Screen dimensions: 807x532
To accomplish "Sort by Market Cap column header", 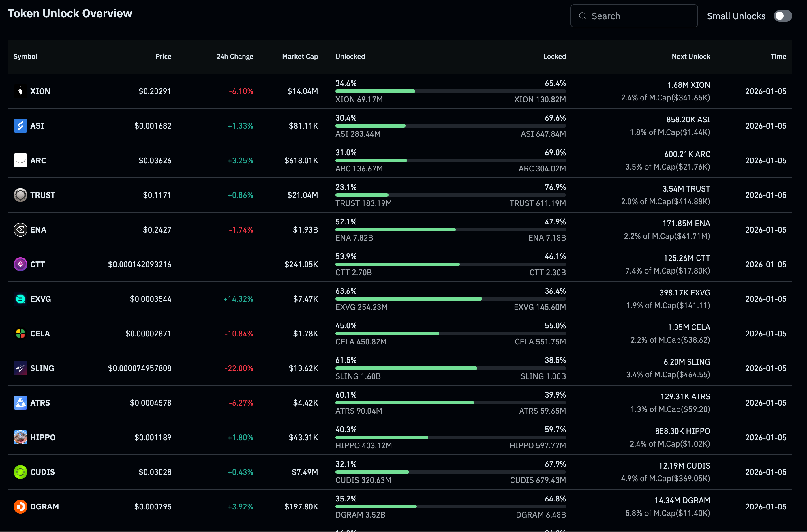I will [x=300, y=56].
